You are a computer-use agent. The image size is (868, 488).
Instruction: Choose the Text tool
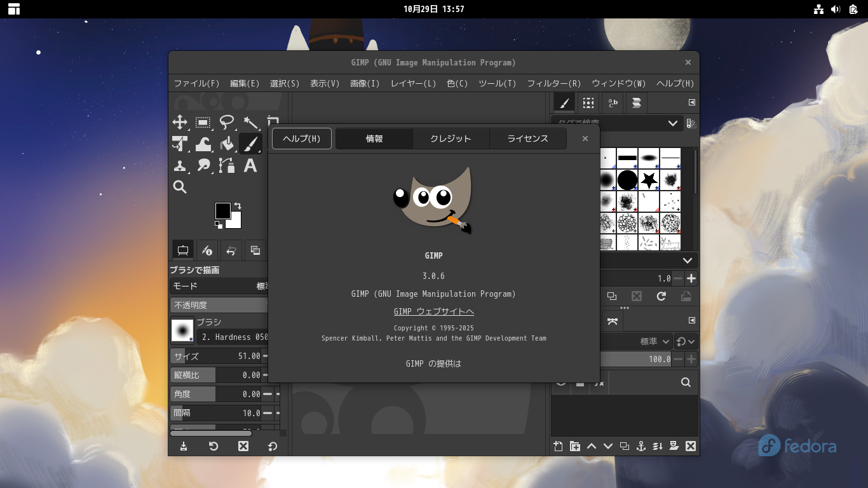click(x=250, y=166)
